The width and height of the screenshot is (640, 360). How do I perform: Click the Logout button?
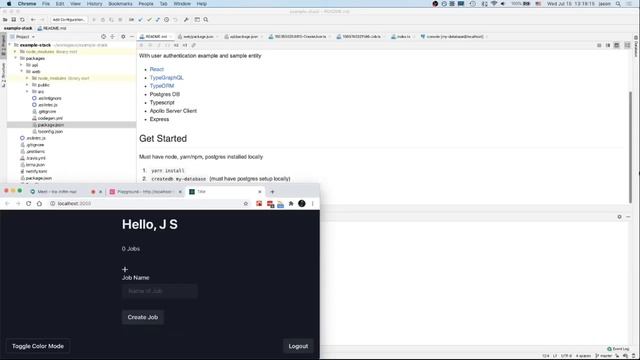tap(298, 346)
